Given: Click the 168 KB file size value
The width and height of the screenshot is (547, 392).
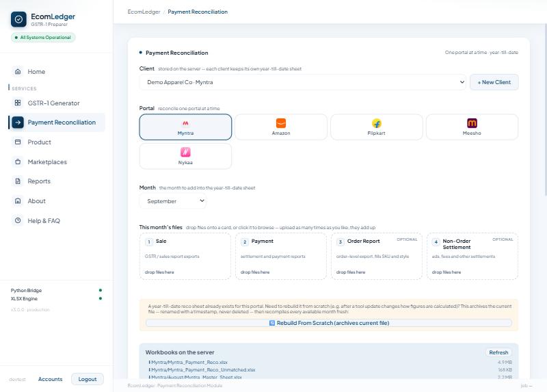Looking at the screenshot, I should point(505,369).
